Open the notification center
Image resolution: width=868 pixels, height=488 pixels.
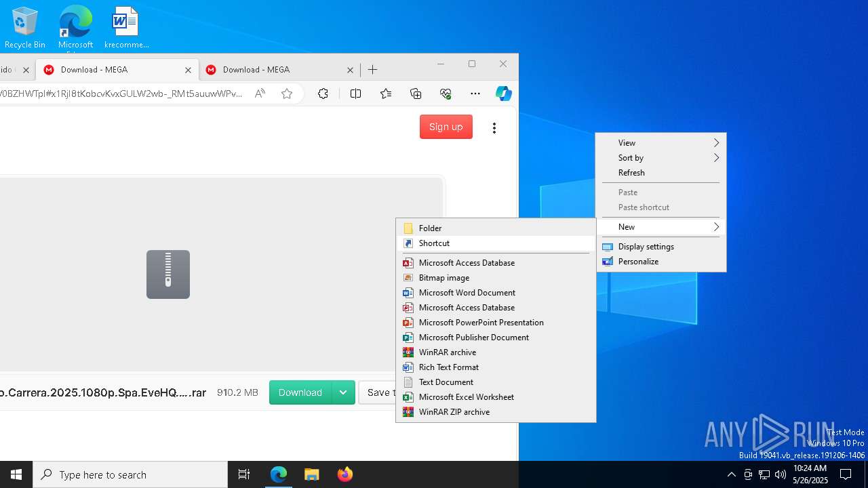point(846,474)
